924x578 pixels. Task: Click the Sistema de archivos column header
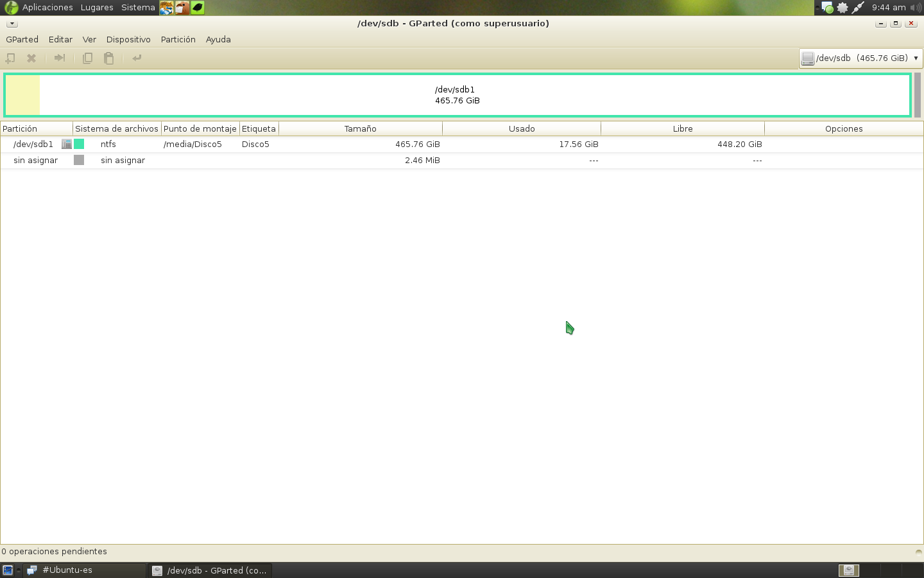click(x=117, y=128)
